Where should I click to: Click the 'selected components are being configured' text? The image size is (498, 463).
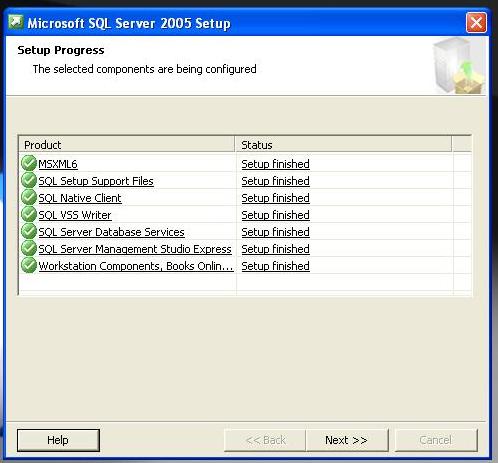145,69
